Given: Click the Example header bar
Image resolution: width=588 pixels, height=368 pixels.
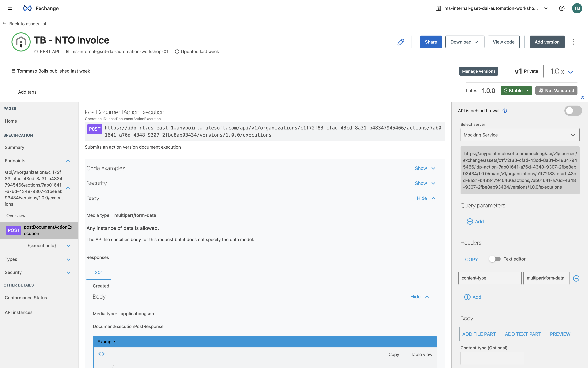Looking at the screenshot, I should pyautogui.click(x=264, y=342).
